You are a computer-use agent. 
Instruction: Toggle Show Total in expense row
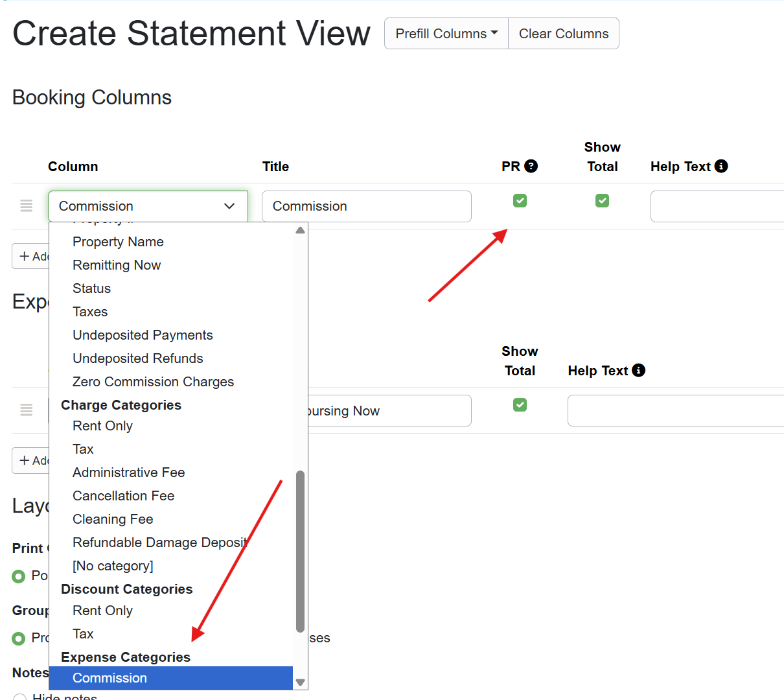point(520,405)
